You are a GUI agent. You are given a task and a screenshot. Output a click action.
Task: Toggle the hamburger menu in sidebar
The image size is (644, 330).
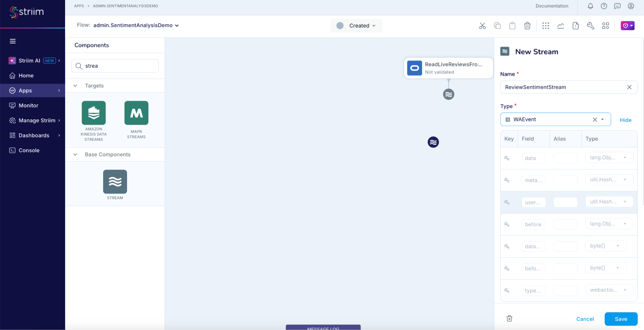(x=13, y=41)
